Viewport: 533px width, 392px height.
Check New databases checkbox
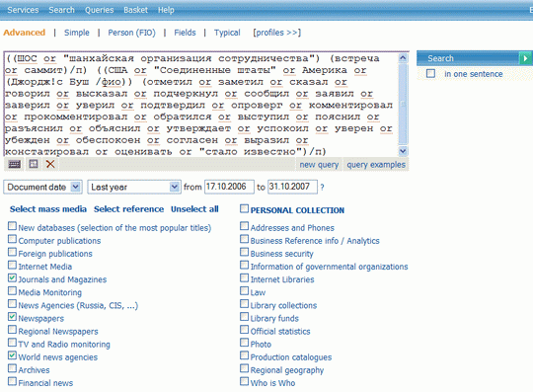click(12, 226)
